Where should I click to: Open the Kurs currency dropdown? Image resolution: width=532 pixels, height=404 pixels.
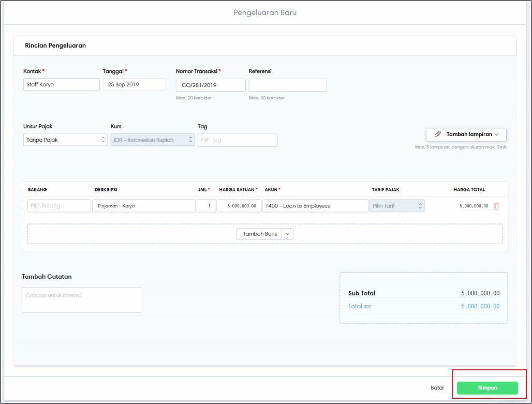point(152,140)
